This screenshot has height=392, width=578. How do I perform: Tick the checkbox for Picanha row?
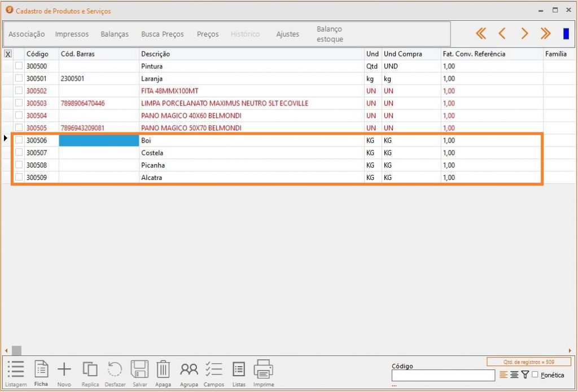19,165
